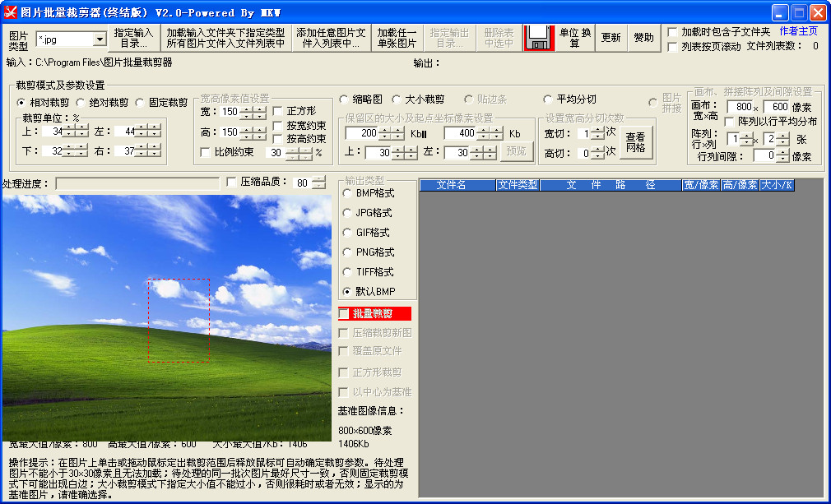Check 阵列以行平均分布 checkbox
831x504 pixels.
[730, 121]
